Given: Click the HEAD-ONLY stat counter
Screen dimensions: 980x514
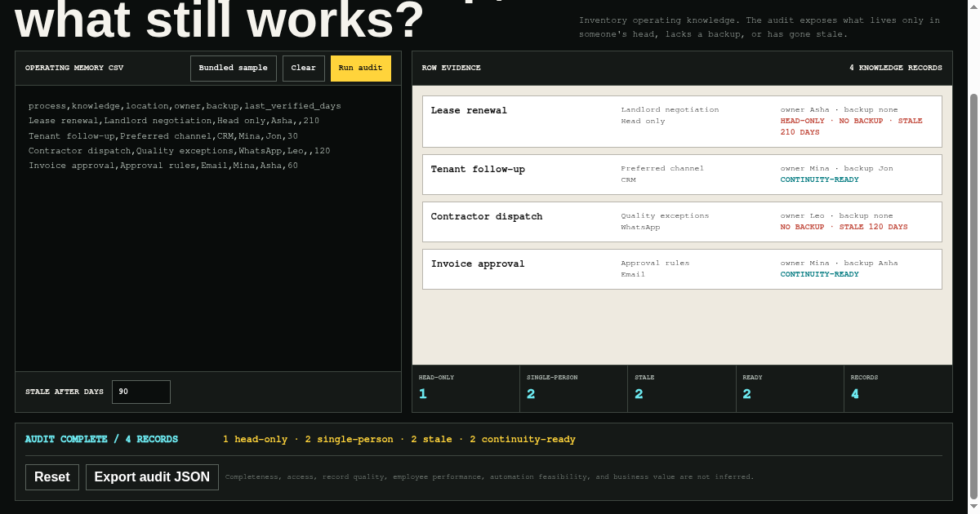Looking at the screenshot, I should pos(466,388).
